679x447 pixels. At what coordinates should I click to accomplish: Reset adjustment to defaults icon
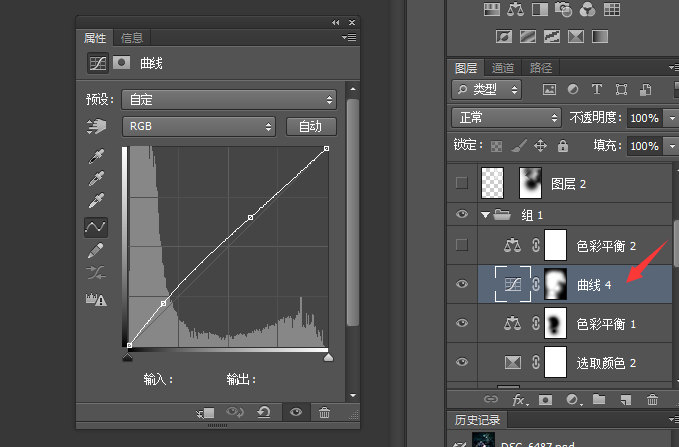pyautogui.click(x=264, y=412)
